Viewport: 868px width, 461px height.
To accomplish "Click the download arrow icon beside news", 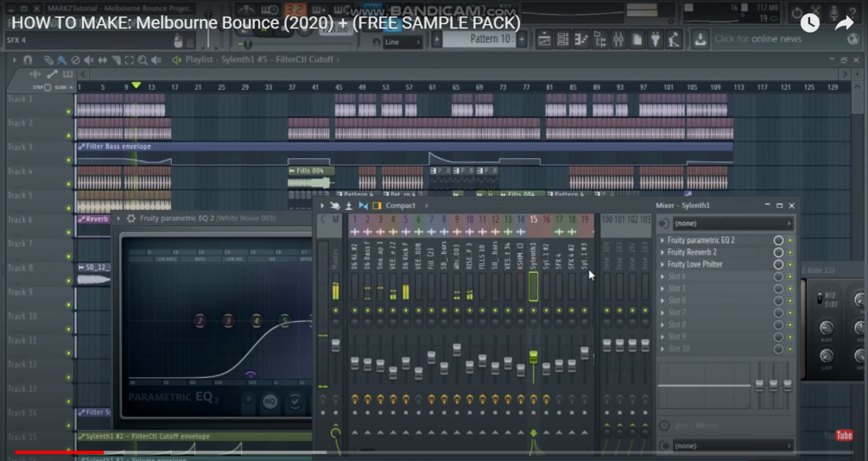I will tap(700, 40).
